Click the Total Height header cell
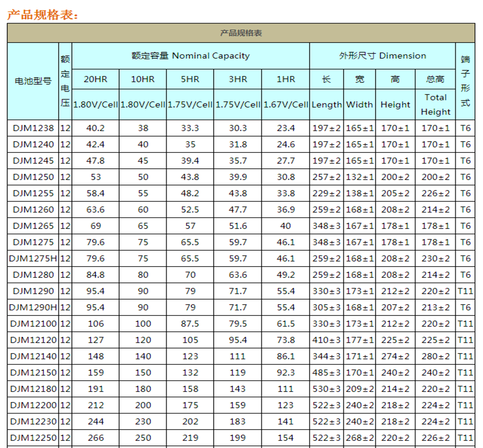The height and width of the screenshot is (448, 483). [435, 104]
